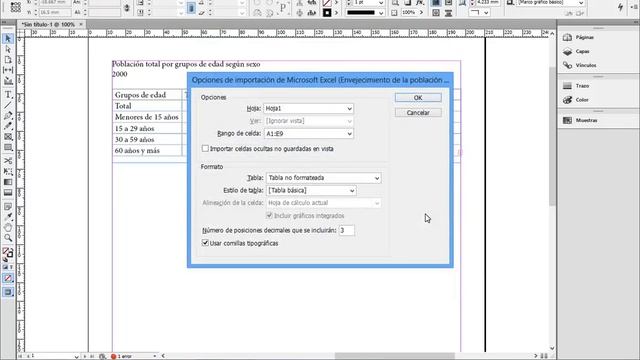Select the Direct Selection tool
Viewport: 640px width, 360px height.
click(8, 49)
